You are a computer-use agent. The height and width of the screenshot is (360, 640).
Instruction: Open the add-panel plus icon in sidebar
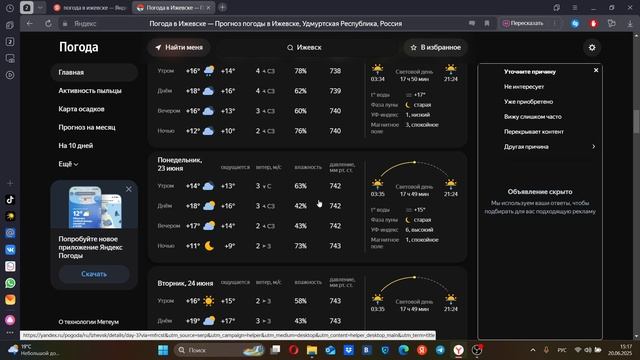(x=10, y=183)
